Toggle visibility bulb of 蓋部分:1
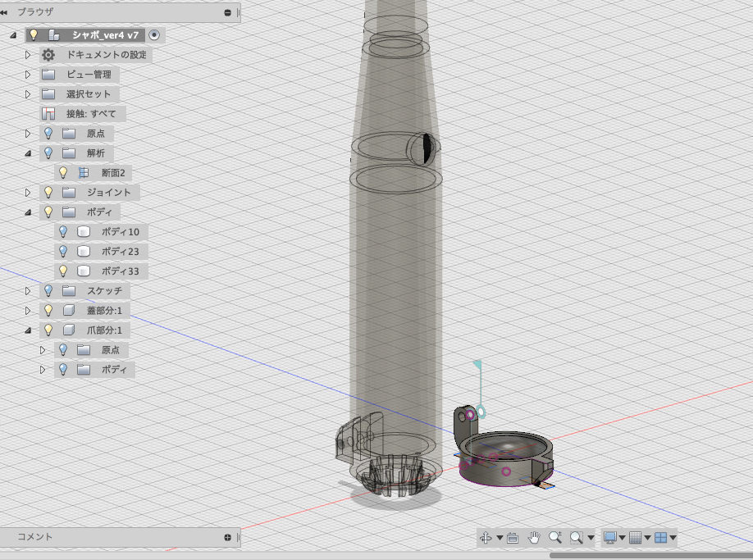The width and height of the screenshot is (753, 560). [48, 310]
